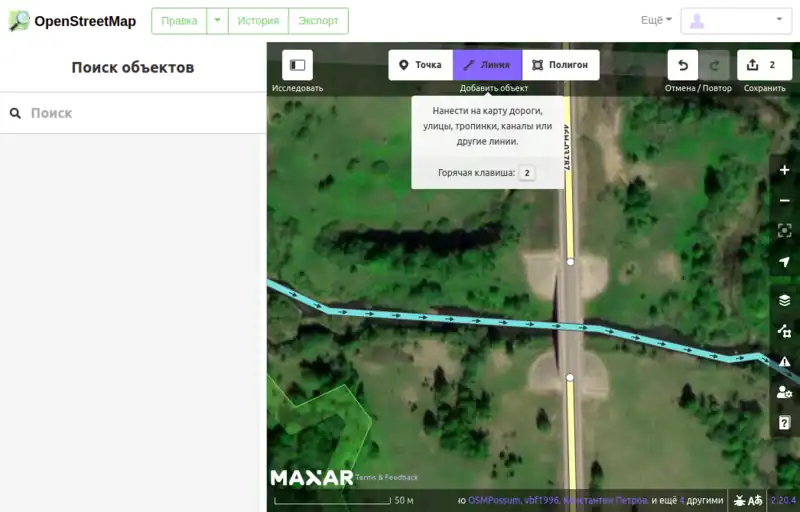Toggle the feature inspector sidebar
Viewport: 800px width, 512px height.
click(297, 65)
